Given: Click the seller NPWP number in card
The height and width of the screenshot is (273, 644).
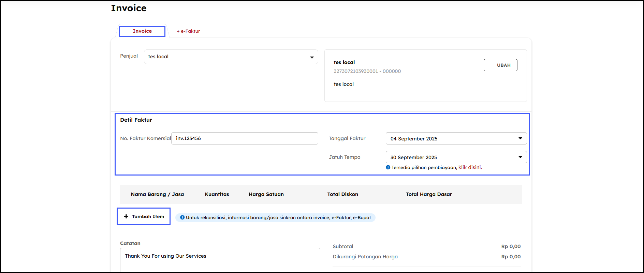Looking at the screenshot, I should click(367, 71).
